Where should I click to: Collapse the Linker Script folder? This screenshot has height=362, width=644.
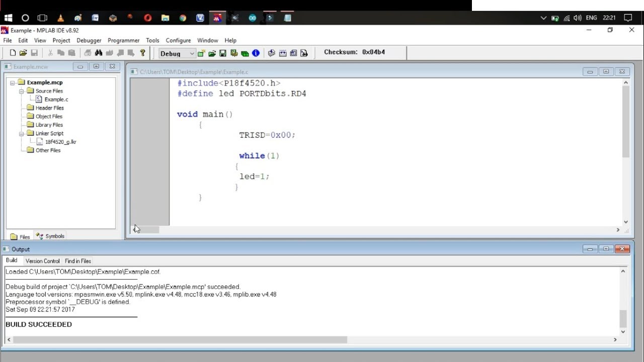pyautogui.click(x=22, y=133)
